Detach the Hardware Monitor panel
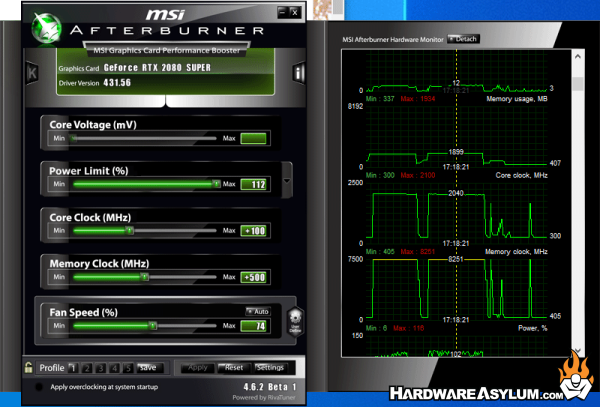The height and width of the screenshot is (407, 600). coord(463,39)
